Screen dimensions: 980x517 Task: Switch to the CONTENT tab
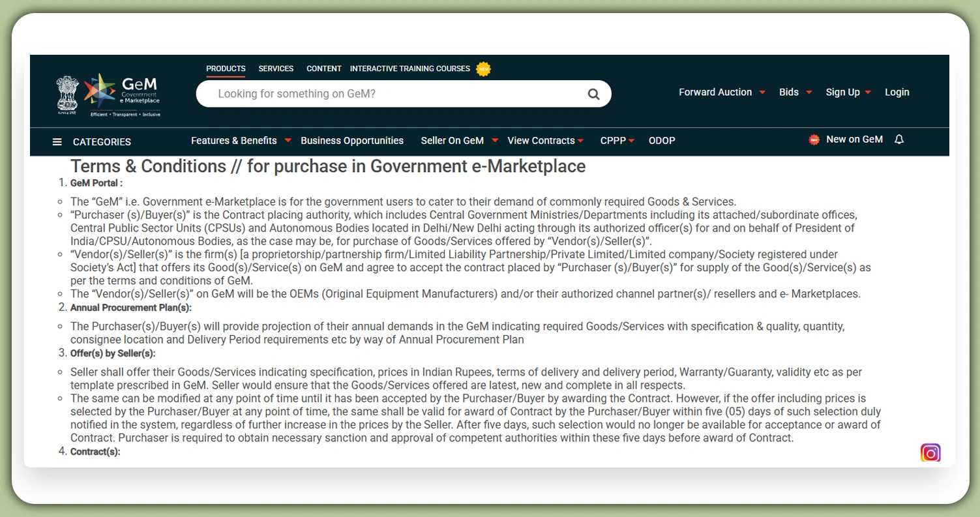pyautogui.click(x=323, y=68)
